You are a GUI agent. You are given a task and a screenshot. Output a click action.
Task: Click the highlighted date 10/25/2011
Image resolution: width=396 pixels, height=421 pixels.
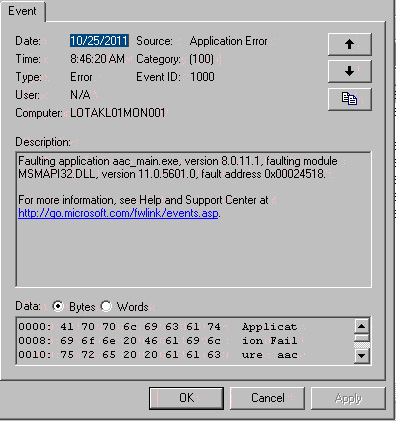coord(99,41)
